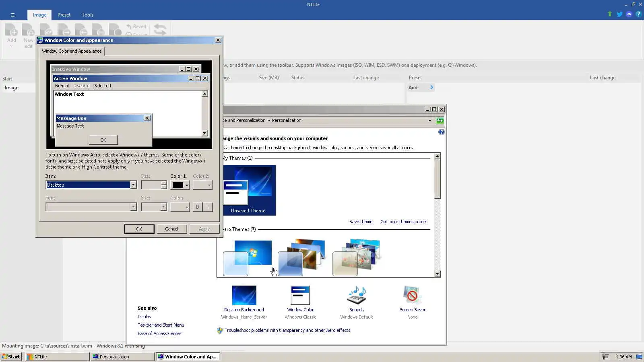Click the NTLite hamburger menu icon
The height and width of the screenshot is (362, 644).
(12, 15)
